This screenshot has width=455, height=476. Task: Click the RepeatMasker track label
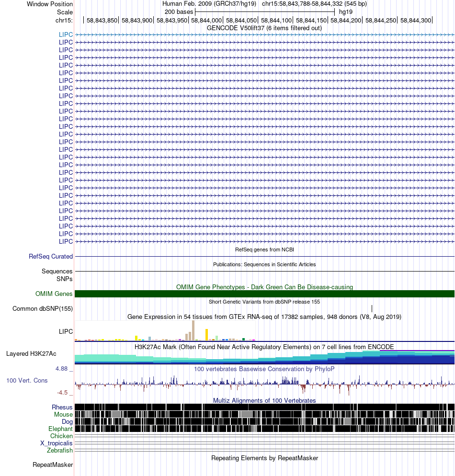pyautogui.click(x=53, y=465)
